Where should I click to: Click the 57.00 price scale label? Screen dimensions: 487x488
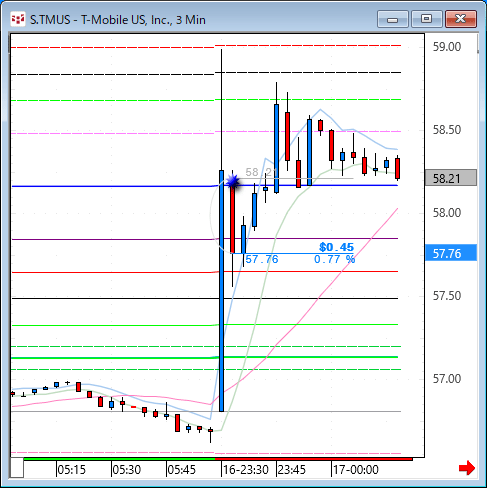[447, 379]
